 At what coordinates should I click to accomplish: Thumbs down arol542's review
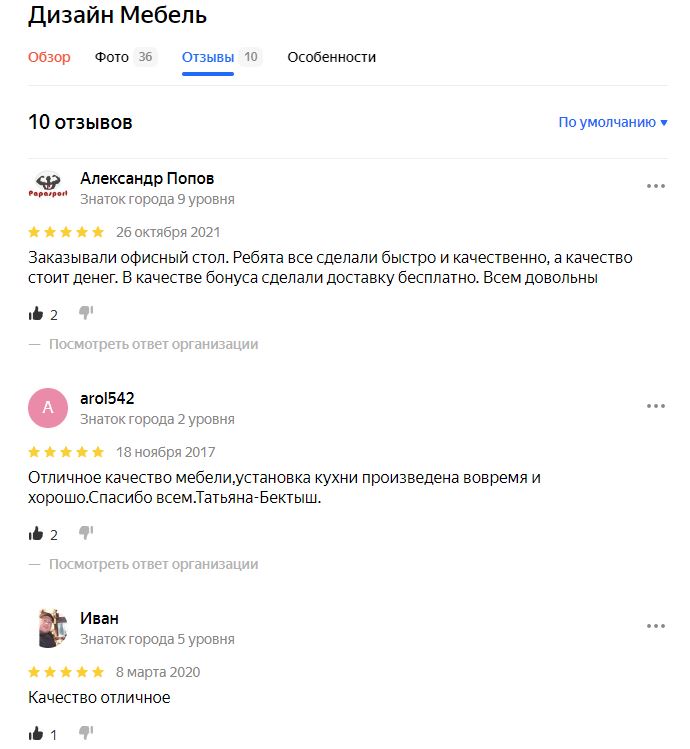[x=86, y=533]
